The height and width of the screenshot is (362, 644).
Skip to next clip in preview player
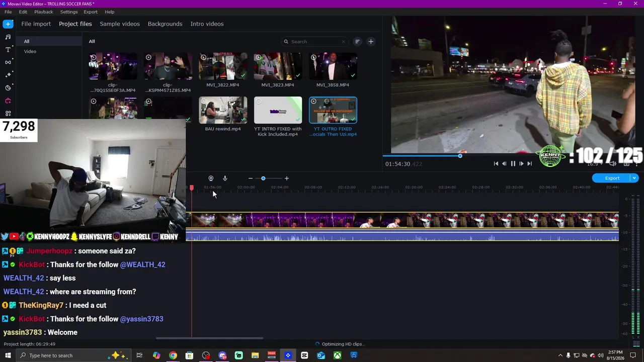529,163
